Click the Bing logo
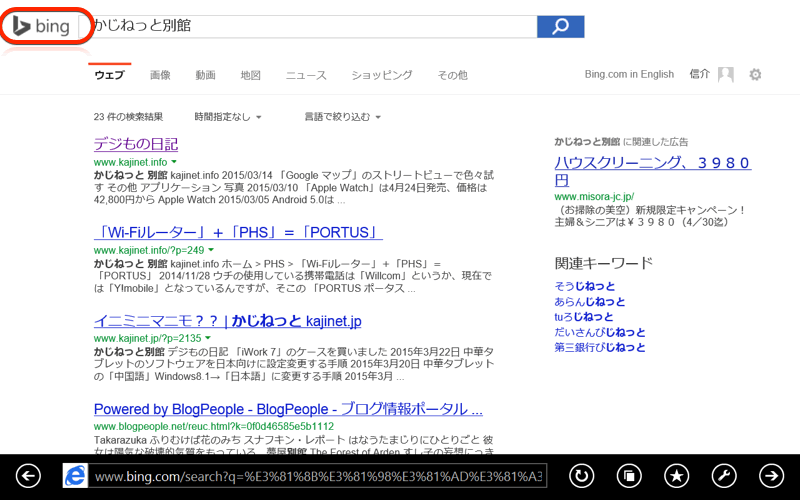800x500 pixels. (x=42, y=26)
